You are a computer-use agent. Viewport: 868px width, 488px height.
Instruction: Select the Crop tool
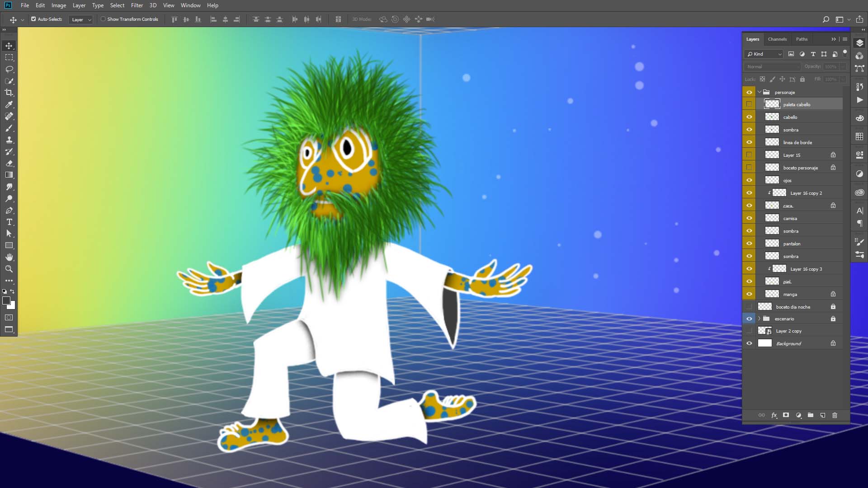tap(9, 93)
